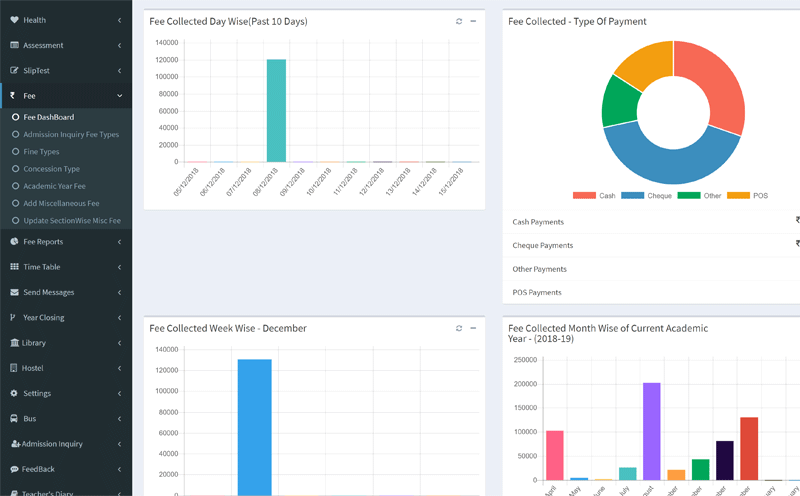
Task: Open Academic Year Fee page
Action: [x=55, y=186]
